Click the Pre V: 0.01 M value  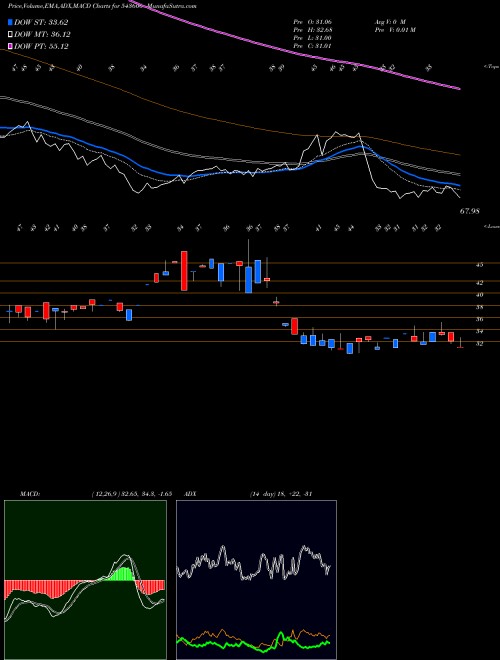coord(395,29)
